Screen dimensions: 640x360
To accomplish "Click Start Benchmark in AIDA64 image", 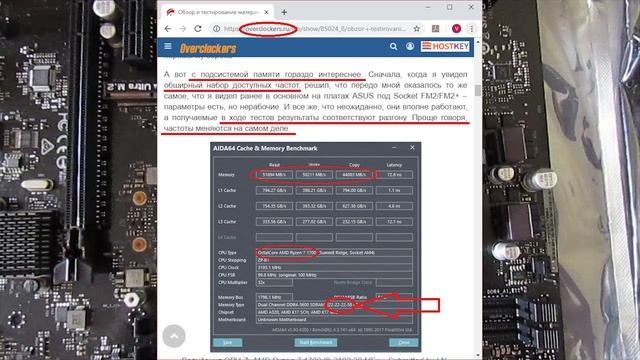I will [316, 342].
